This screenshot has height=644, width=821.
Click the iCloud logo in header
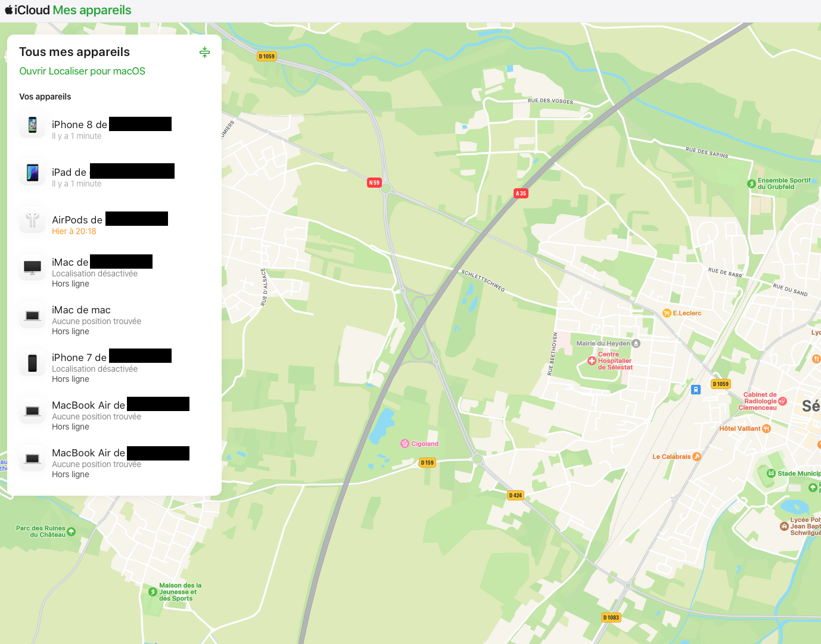coord(27,10)
